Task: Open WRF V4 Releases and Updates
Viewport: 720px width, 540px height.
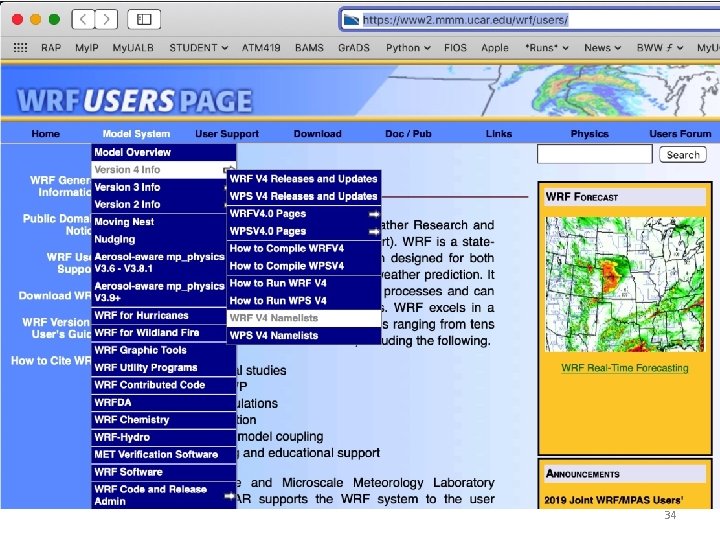Action: [x=304, y=179]
